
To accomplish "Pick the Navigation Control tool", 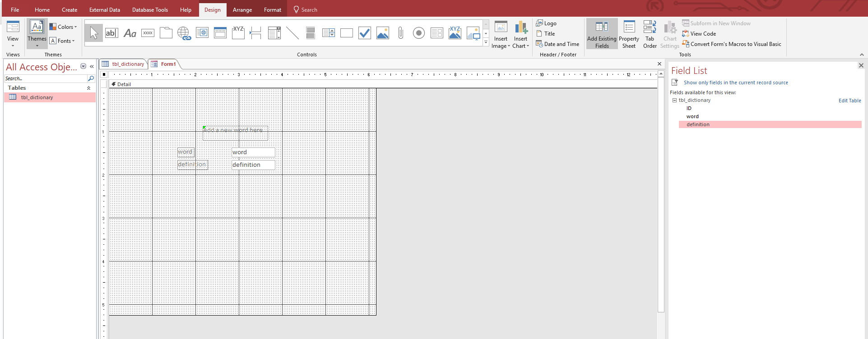I will coord(220,33).
